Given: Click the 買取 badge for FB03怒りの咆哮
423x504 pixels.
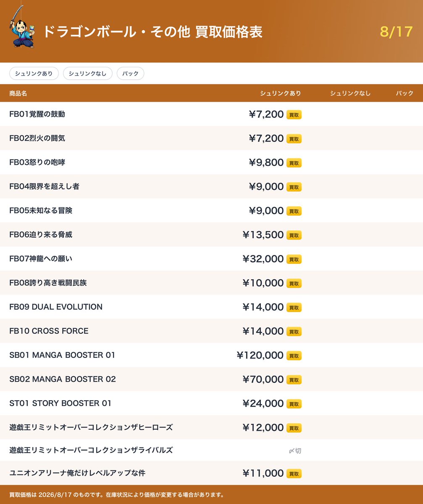Looking at the screenshot, I should pos(294,163).
